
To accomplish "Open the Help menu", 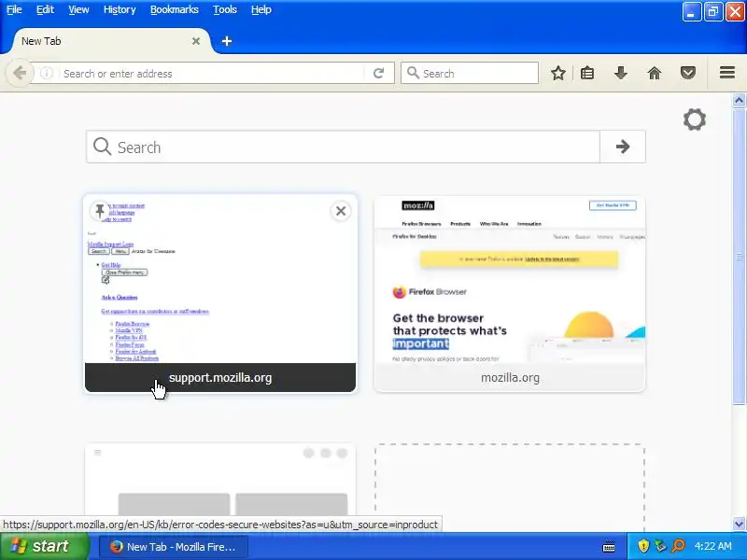I will (x=261, y=9).
